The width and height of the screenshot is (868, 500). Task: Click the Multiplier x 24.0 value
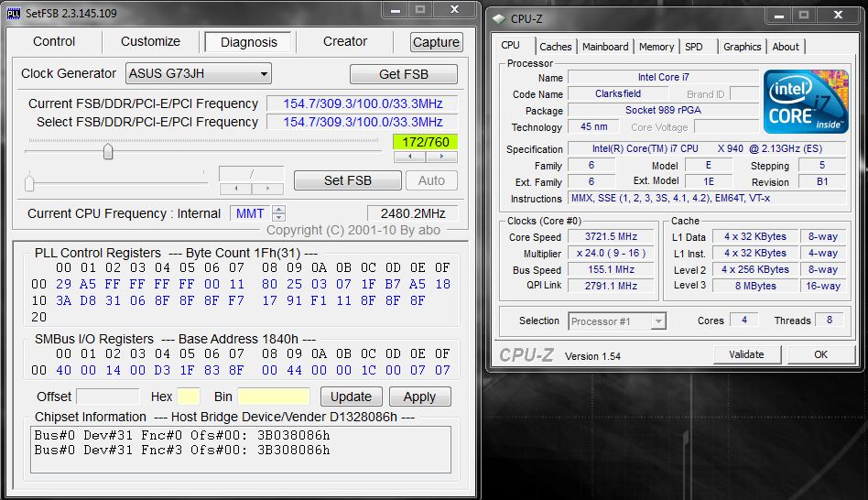pos(611,253)
